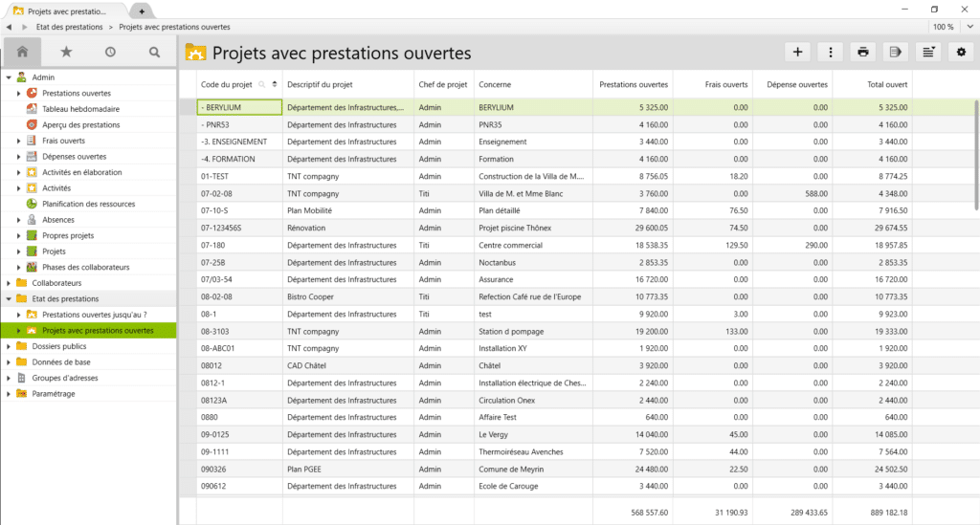Click the Paramétrage folder icon
The image size is (980, 525).
[22, 393]
